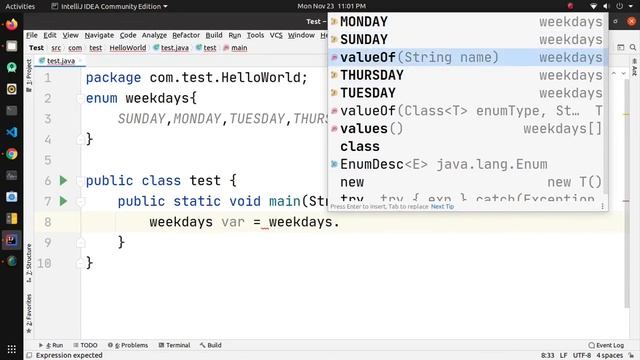Screen dimensions: 640x360
Task: Open the Terminal tool window
Action: (x=174, y=345)
